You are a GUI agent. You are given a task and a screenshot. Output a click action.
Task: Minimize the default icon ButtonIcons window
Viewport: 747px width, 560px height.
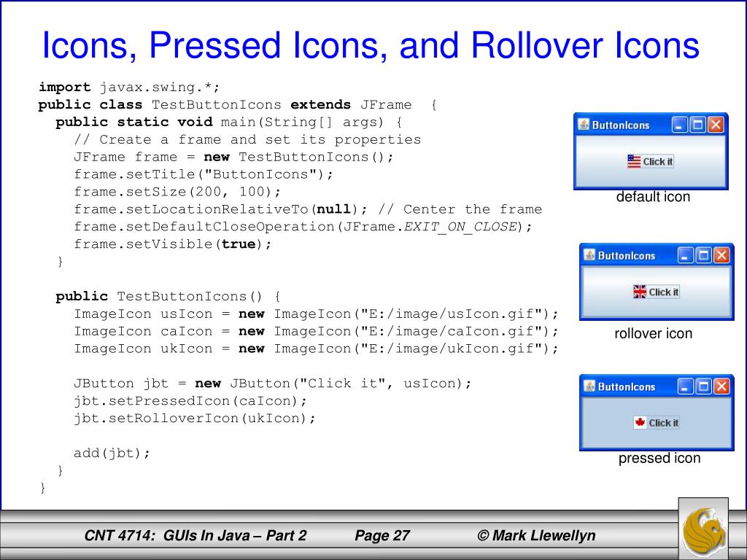pyautogui.click(x=680, y=125)
